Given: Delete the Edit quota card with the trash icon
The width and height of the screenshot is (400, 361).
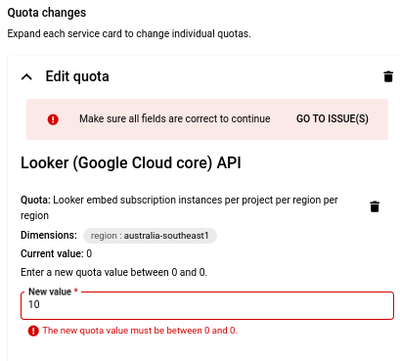Looking at the screenshot, I should pos(388,76).
